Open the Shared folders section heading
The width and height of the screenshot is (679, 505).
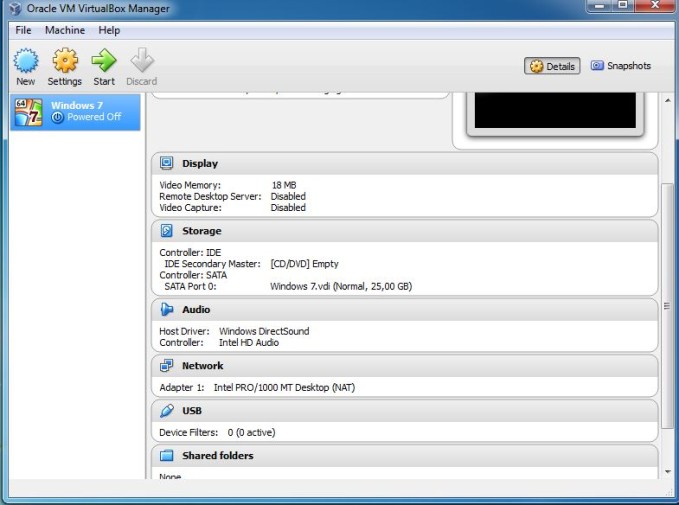[x=218, y=456]
